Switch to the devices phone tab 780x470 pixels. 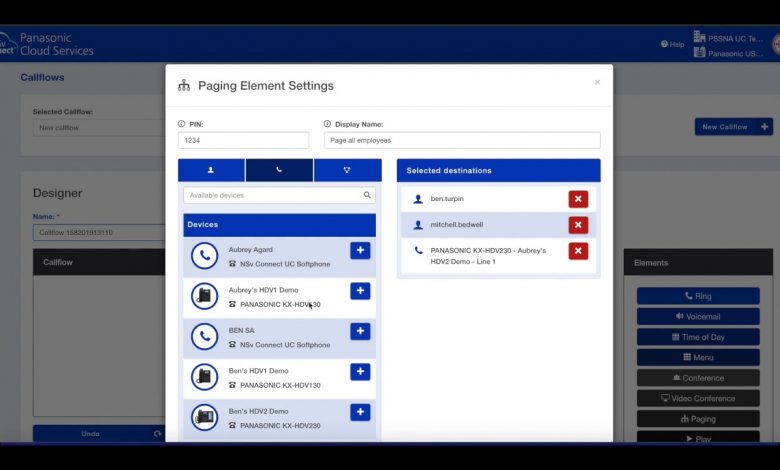click(279, 170)
